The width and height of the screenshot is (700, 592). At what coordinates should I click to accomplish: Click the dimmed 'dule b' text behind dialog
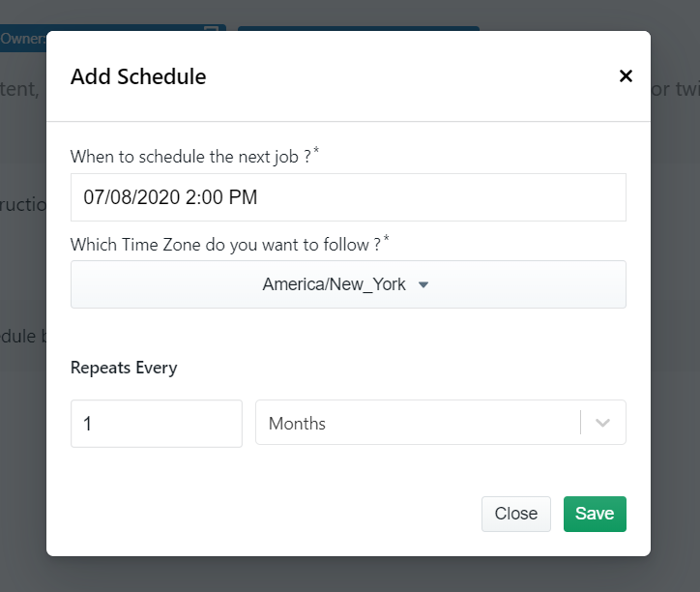23,336
